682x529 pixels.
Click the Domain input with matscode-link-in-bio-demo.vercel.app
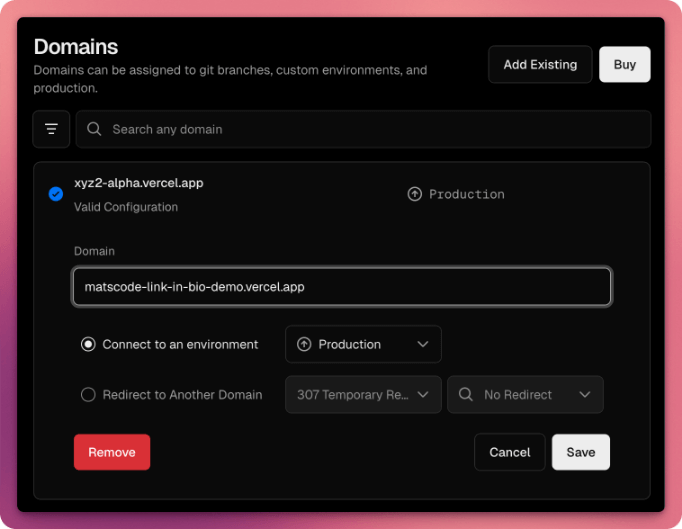click(x=342, y=287)
